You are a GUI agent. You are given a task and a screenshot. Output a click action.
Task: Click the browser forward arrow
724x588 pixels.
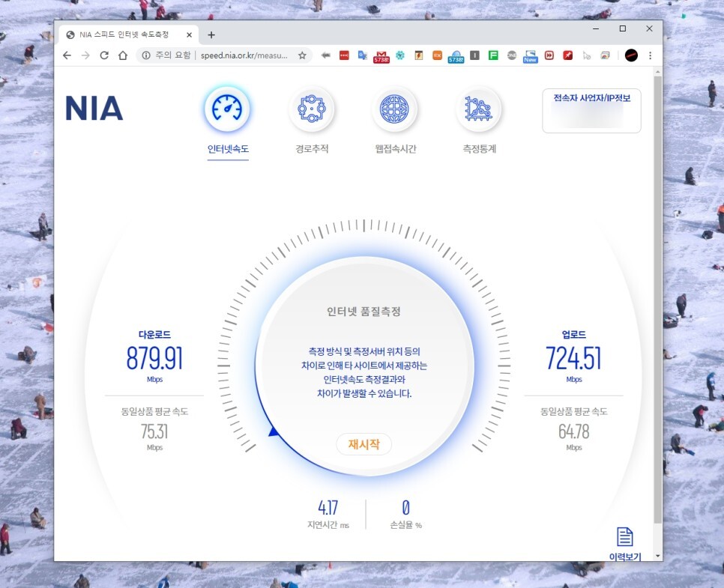[85, 55]
